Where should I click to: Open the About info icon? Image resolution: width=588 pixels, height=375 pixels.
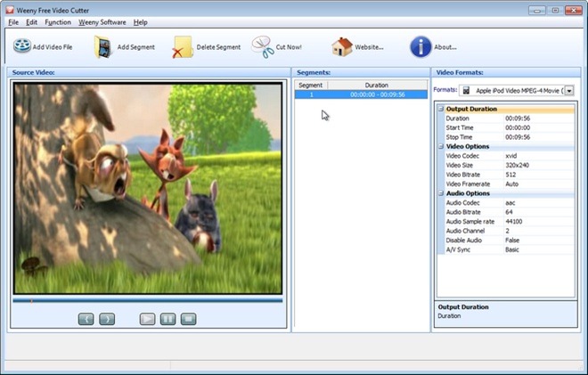[x=421, y=47]
